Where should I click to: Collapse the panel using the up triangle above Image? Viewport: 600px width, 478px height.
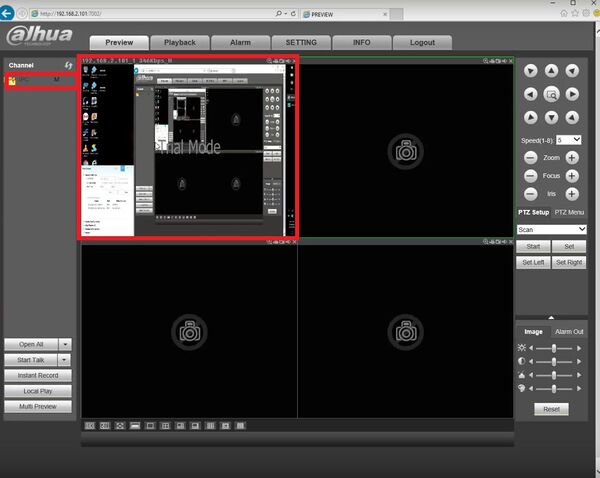(551, 317)
